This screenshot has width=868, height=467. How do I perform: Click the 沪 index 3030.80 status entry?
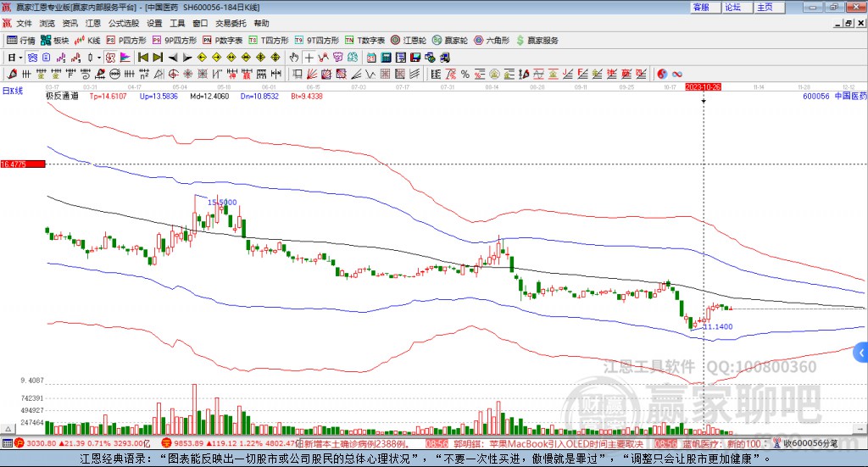(83, 443)
